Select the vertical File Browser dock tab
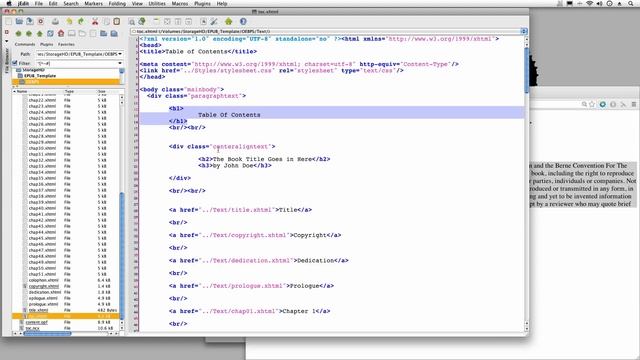This screenshot has height=360, width=640. click(7, 61)
